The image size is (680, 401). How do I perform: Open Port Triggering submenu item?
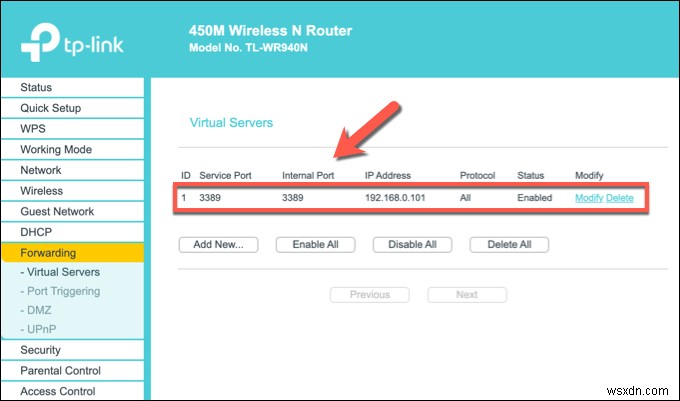tap(60, 291)
